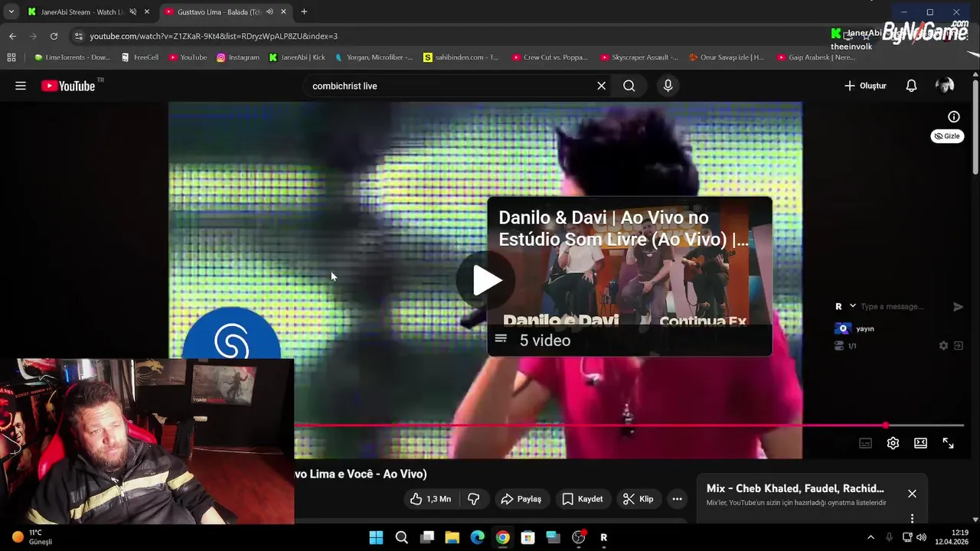
Task: Hide the overlay with the Gizle button
Action: 947,136
